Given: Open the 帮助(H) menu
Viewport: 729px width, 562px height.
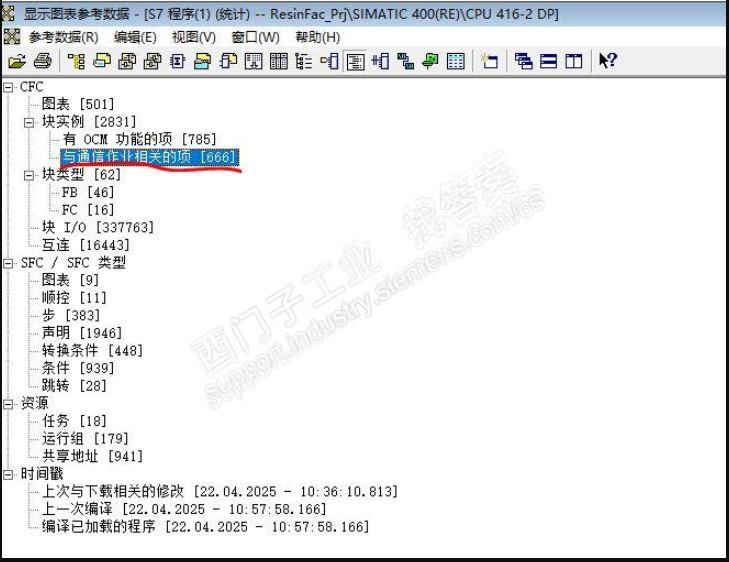Looking at the screenshot, I should [x=318, y=37].
